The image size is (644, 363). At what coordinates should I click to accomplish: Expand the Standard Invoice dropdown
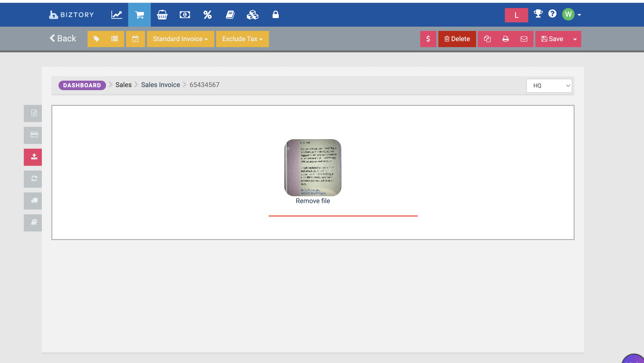(180, 39)
